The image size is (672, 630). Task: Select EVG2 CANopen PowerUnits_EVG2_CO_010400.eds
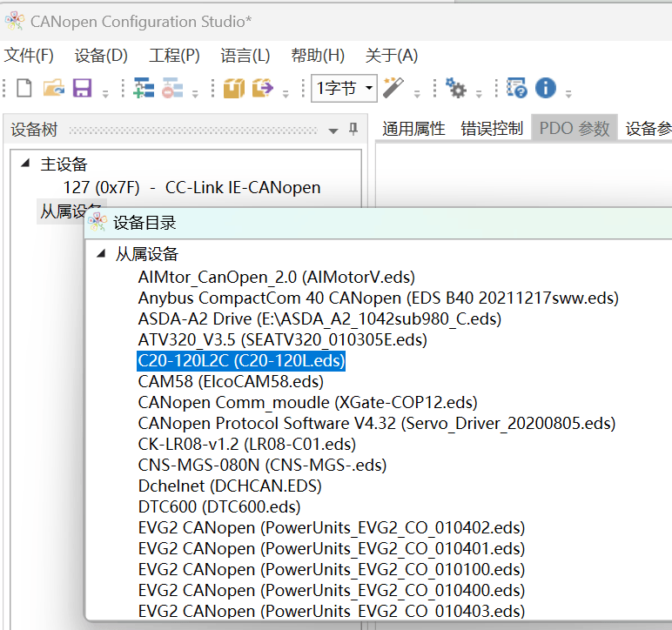(332, 591)
